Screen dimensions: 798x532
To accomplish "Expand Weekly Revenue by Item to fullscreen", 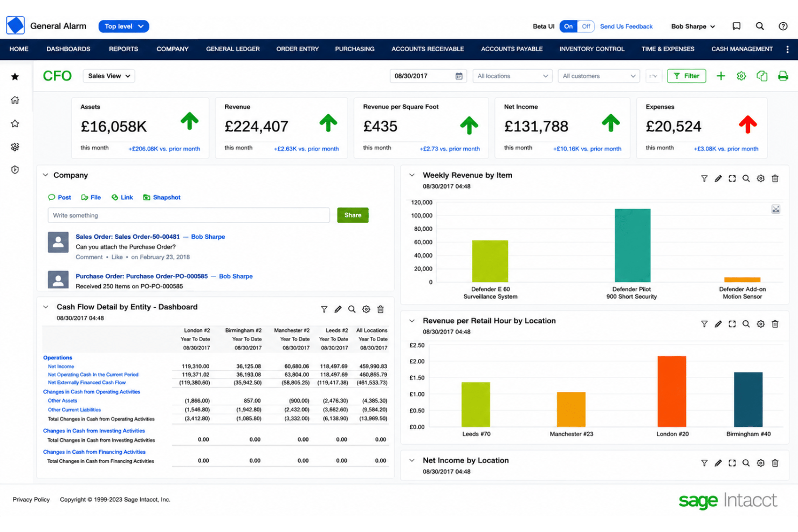I will pos(732,178).
